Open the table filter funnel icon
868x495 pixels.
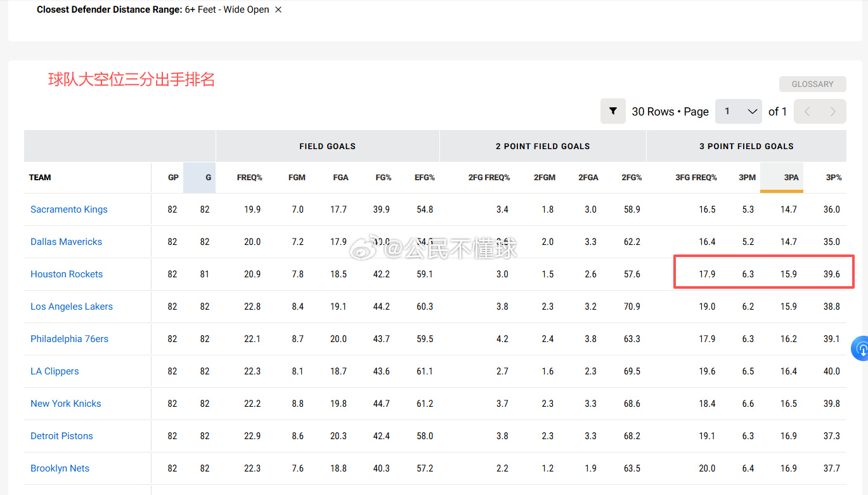pyautogui.click(x=613, y=112)
